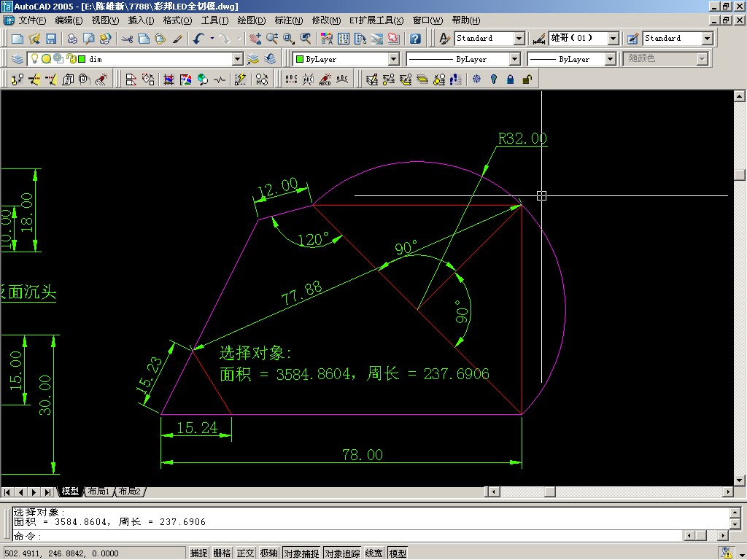747x560 pixels.
Task: Open a drawing file via the Open icon
Action: [x=34, y=39]
